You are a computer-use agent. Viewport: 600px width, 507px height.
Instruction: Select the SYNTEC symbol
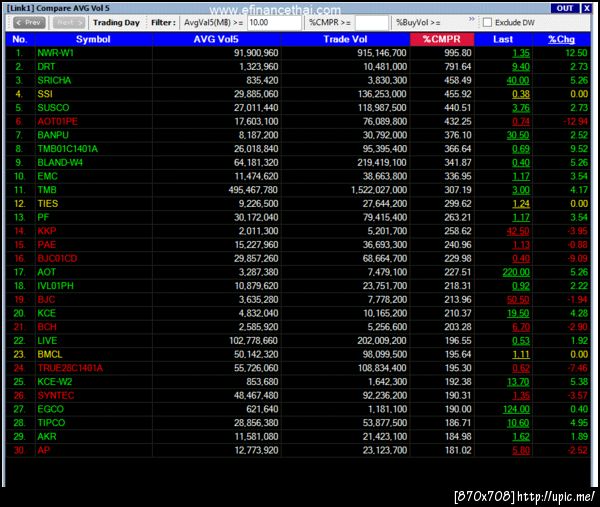click(56, 396)
